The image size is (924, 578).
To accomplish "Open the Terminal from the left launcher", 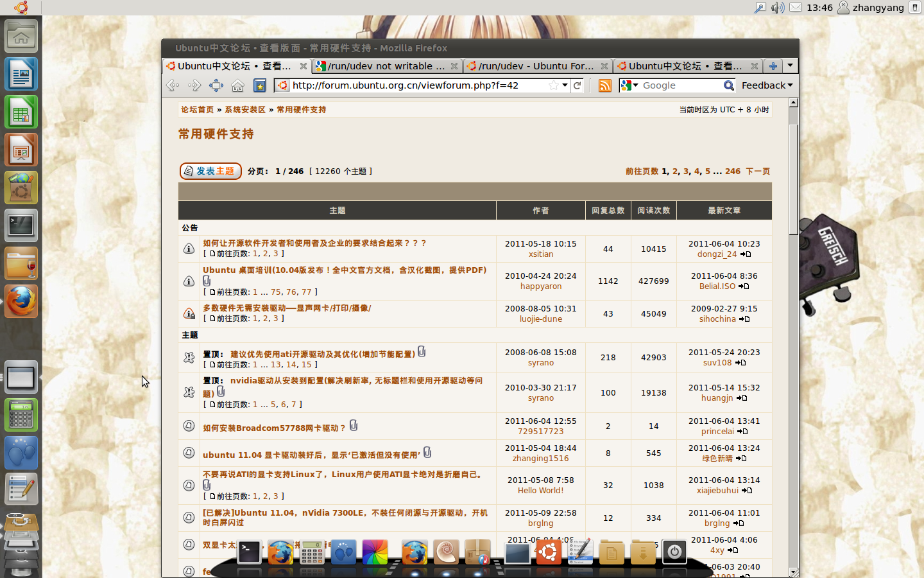I will (x=21, y=225).
